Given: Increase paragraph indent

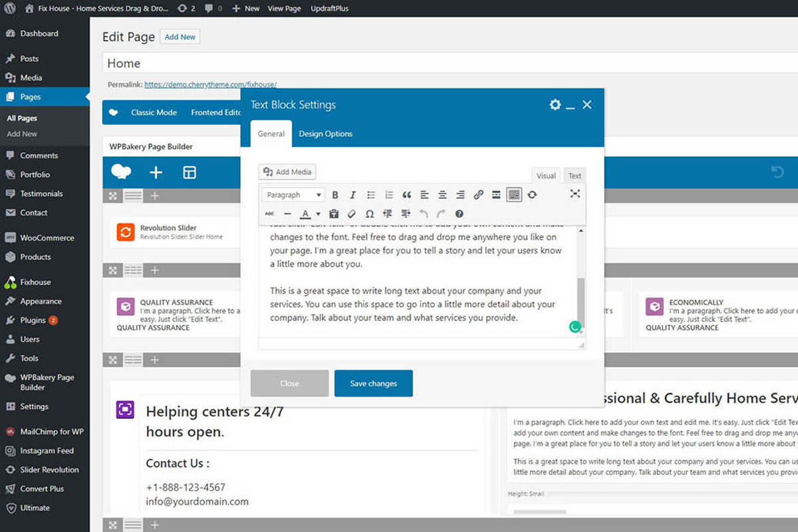Looking at the screenshot, I should point(406,213).
